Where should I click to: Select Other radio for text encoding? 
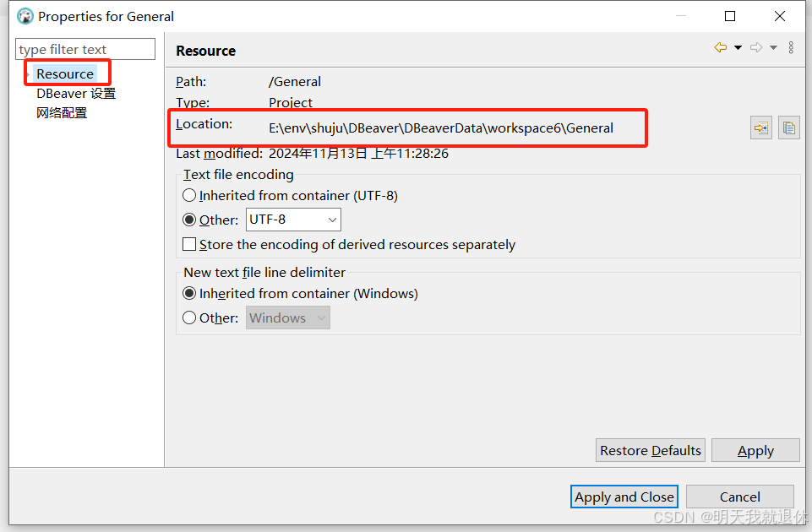(189, 220)
